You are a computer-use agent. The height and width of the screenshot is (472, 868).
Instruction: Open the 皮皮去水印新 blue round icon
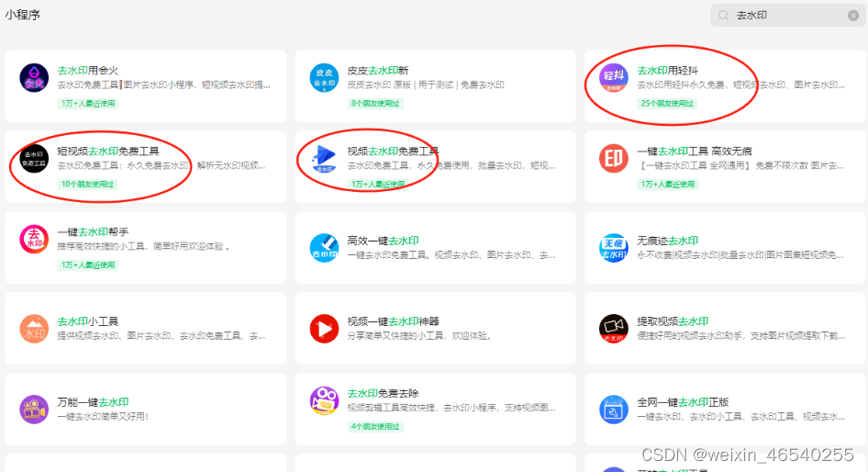click(324, 77)
